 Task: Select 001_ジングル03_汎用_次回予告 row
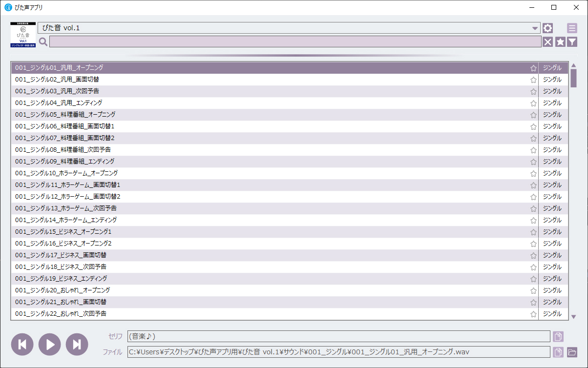290,91
